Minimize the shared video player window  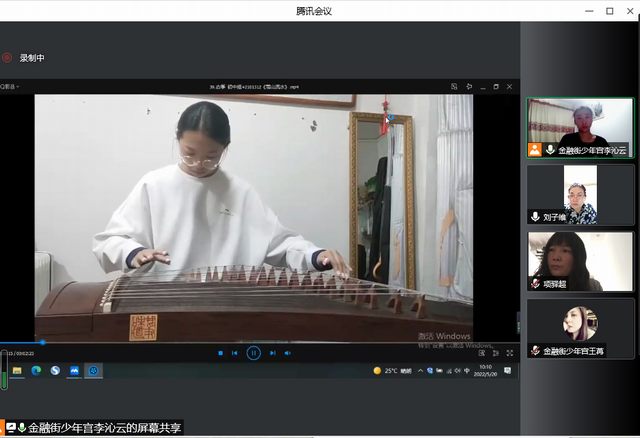pyautogui.click(x=483, y=87)
